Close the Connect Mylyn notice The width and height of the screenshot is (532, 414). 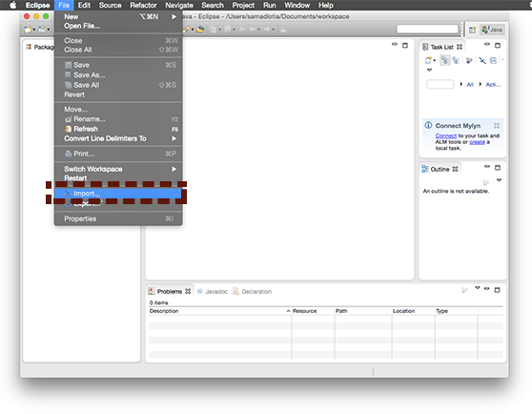497,126
